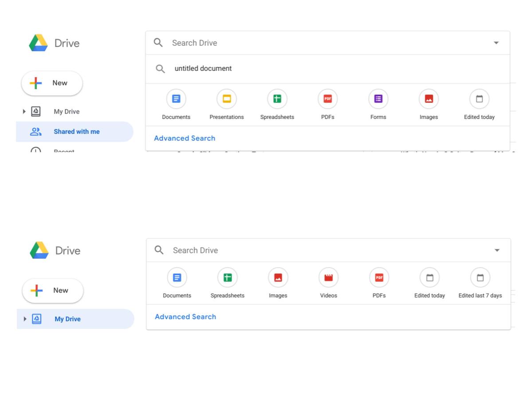This screenshot has height=399, width=532.
Task: Select the Forms filter icon
Action: tap(378, 99)
